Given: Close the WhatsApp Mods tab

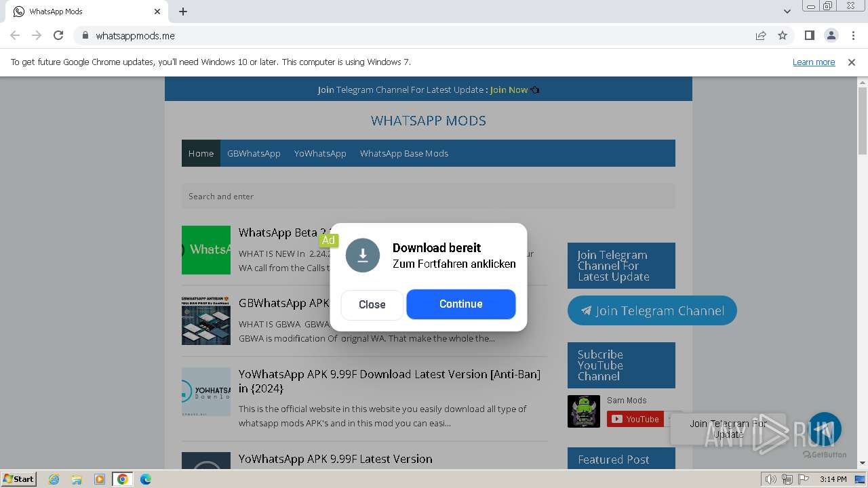Looking at the screenshot, I should (x=157, y=12).
